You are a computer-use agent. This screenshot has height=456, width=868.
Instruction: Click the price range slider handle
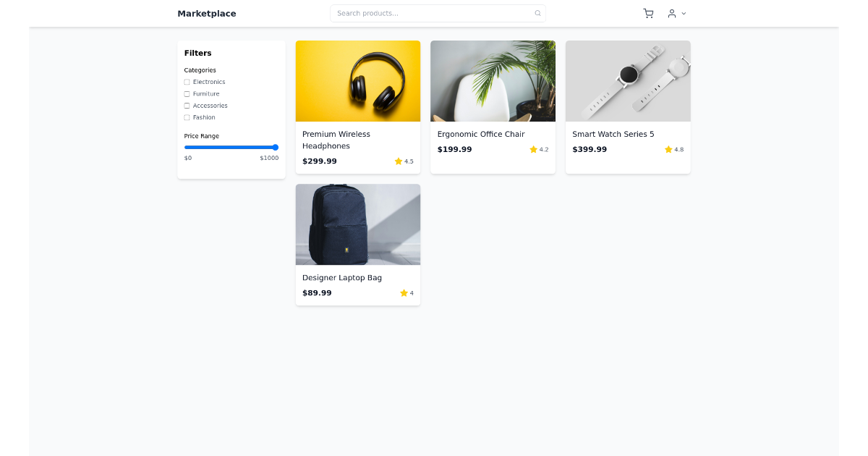pos(275,147)
